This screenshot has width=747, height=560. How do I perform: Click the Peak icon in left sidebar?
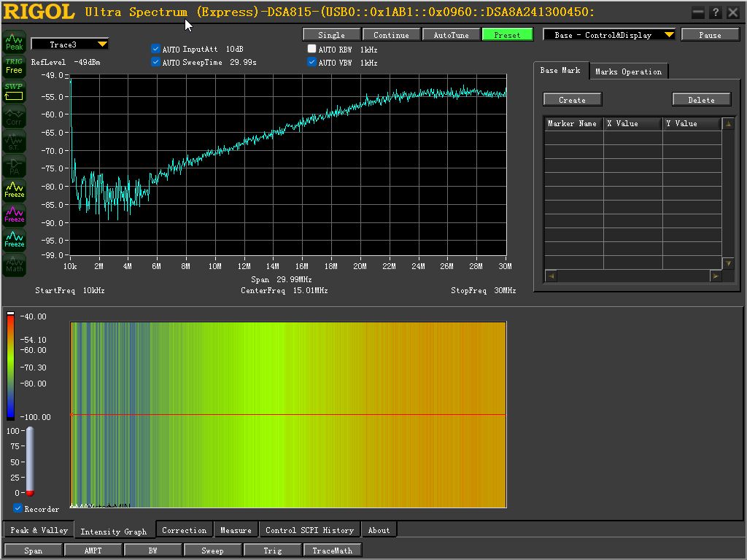click(x=14, y=42)
